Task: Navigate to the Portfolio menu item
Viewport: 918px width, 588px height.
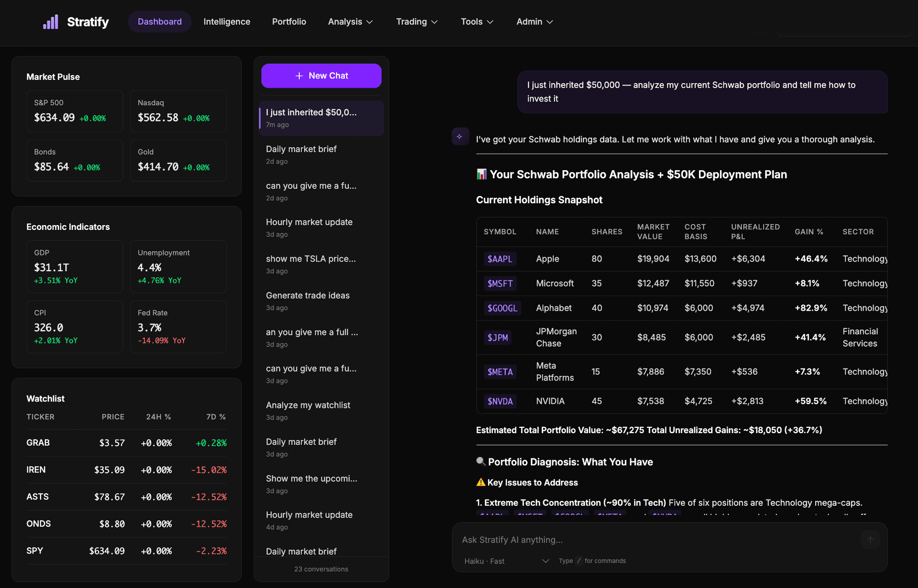Action: pos(289,22)
